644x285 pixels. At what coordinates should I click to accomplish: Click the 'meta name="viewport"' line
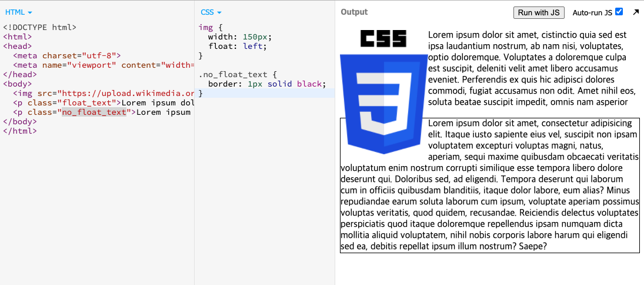click(103, 65)
